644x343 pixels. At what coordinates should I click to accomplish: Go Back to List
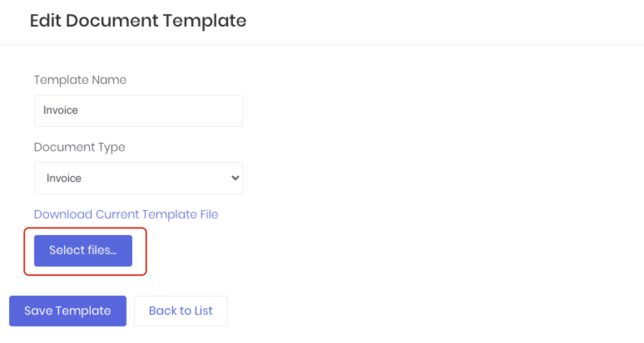[x=180, y=311]
